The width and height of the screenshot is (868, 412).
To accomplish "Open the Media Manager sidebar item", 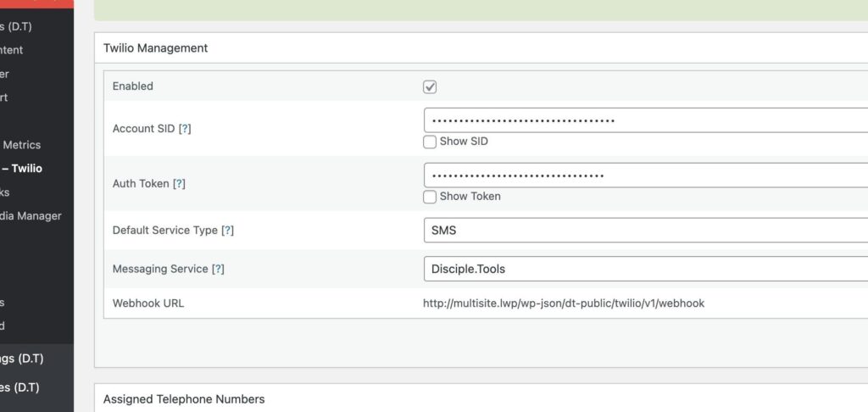I will 31,216.
